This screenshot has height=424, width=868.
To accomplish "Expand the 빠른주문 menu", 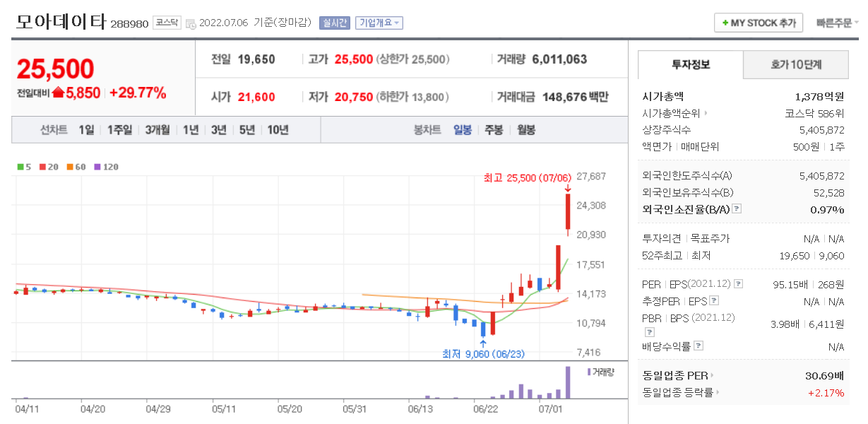I will click(837, 23).
